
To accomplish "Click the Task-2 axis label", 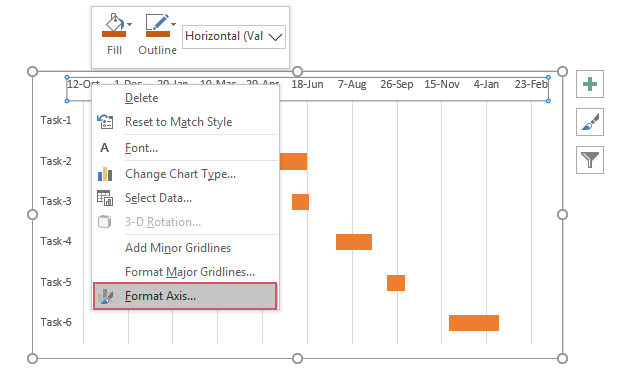I will coord(56,161).
